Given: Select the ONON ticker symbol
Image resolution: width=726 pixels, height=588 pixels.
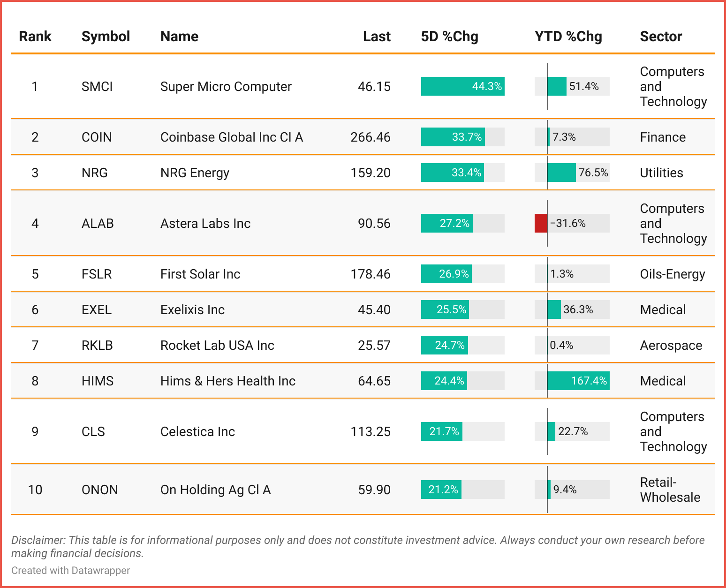Looking at the screenshot, I should tap(99, 490).
